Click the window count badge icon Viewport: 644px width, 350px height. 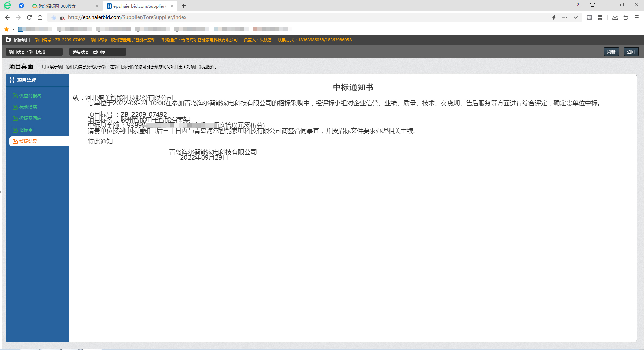[578, 5]
